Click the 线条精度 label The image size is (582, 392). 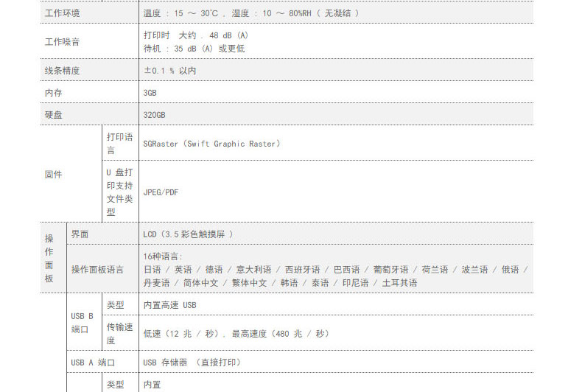[x=63, y=71]
